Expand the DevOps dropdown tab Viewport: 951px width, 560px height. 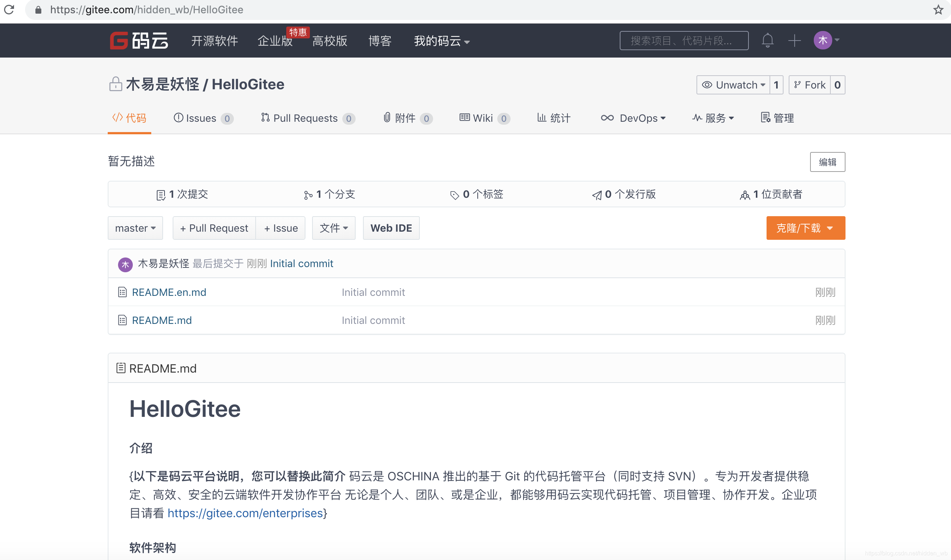tap(633, 118)
